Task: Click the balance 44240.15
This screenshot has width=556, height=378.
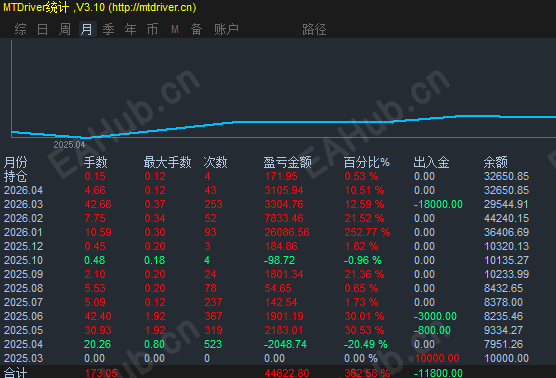Action: (506, 218)
